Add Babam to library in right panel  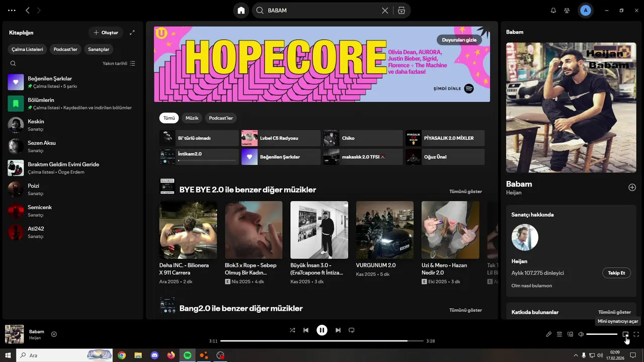point(632,188)
